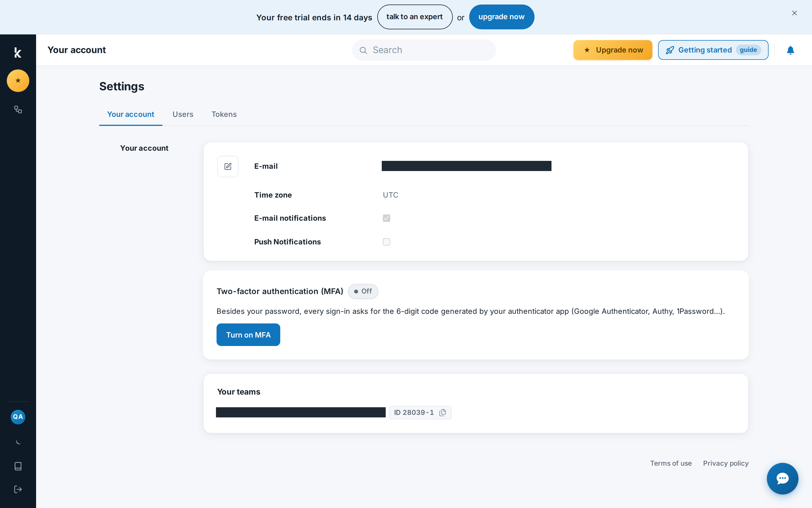Click the talk to an expert button
The width and height of the screenshot is (812, 508).
[415, 17]
